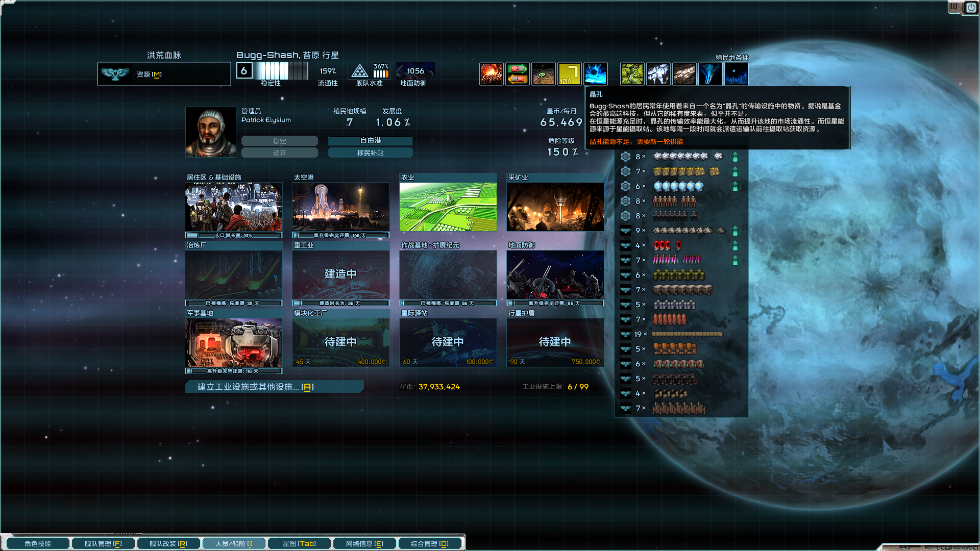Click the administrator Patrick Elysium's portrait

point(210,132)
